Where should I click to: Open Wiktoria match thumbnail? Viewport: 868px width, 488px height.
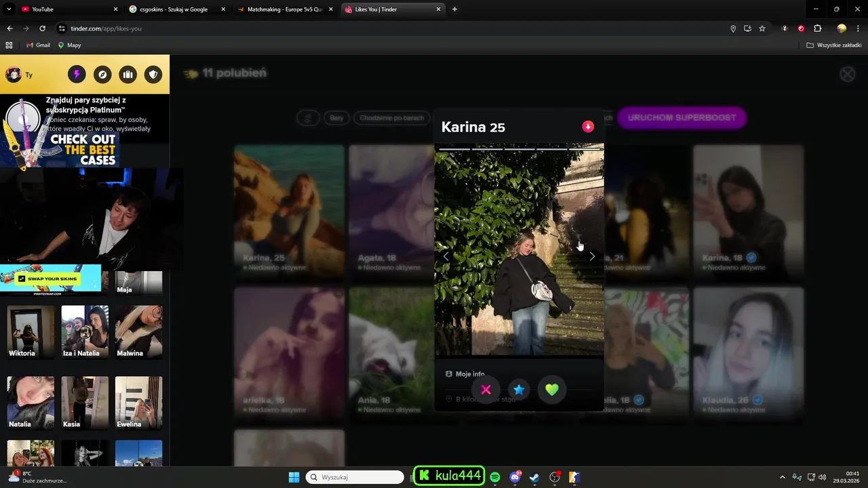point(31,332)
